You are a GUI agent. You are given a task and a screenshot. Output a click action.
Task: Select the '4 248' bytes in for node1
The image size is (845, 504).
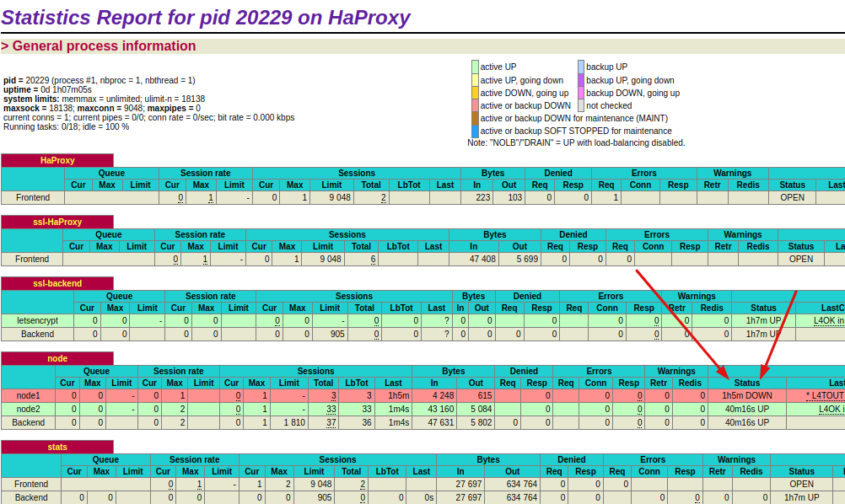tap(443, 396)
